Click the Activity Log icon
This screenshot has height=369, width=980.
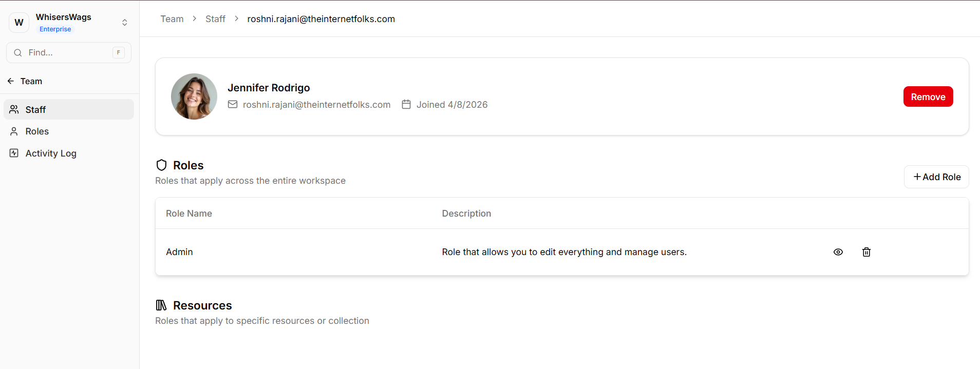(x=14, y=153)
